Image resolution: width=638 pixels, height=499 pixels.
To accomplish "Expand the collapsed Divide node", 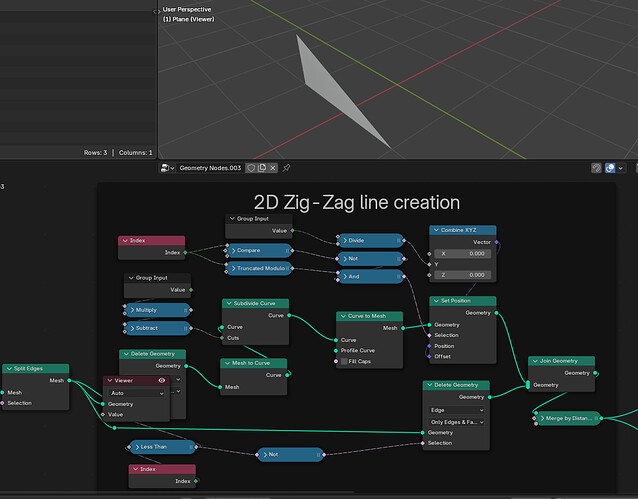I will point(345,241).
